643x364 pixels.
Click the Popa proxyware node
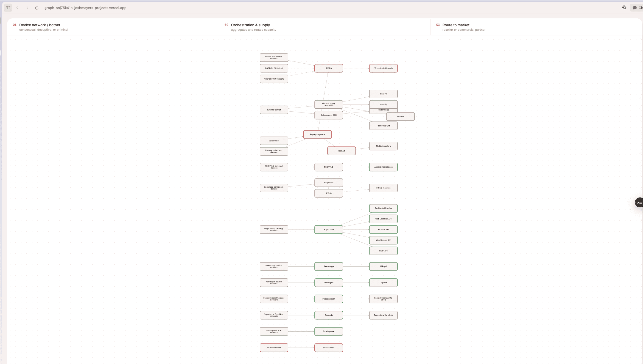coord(317,135)
